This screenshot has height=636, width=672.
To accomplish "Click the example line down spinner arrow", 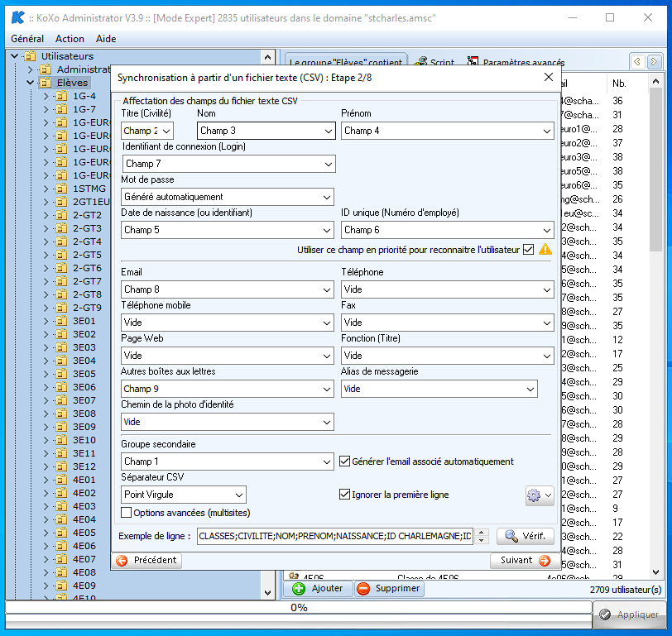I will pyautogui.click(x=482, y=541).
